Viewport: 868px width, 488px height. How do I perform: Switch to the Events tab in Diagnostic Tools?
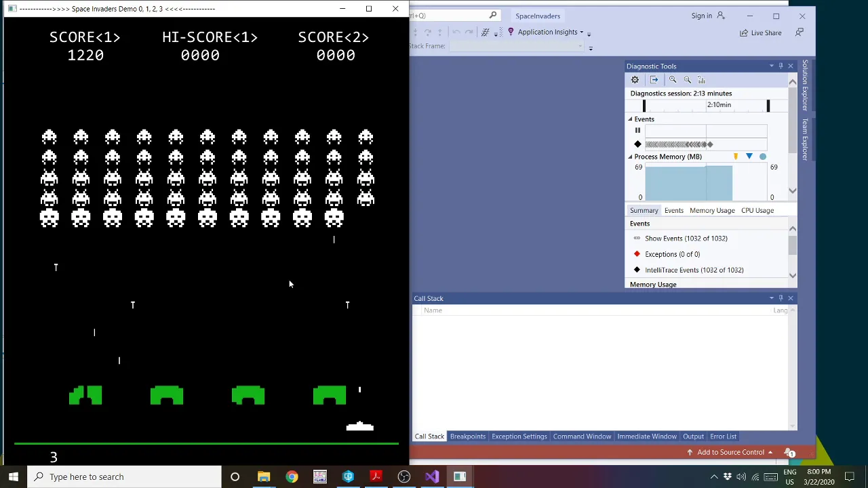pos(674,210)
